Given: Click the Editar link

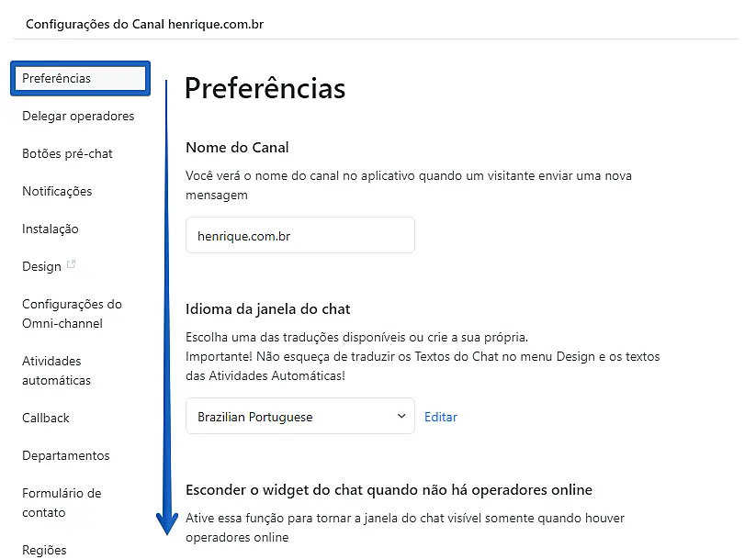Looking at the screenshot, I should tap(441, 417).
